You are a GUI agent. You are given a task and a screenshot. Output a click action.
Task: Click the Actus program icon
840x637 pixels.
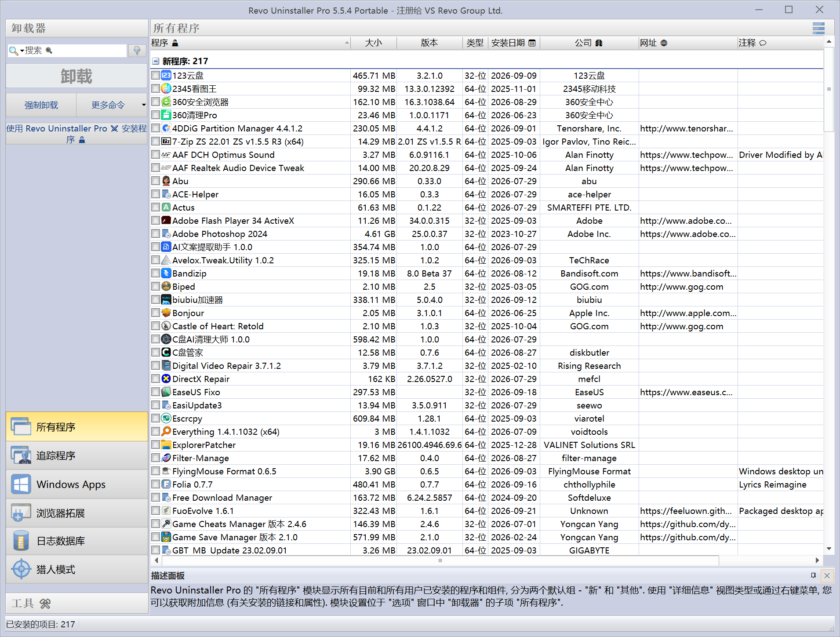(166, 207)
